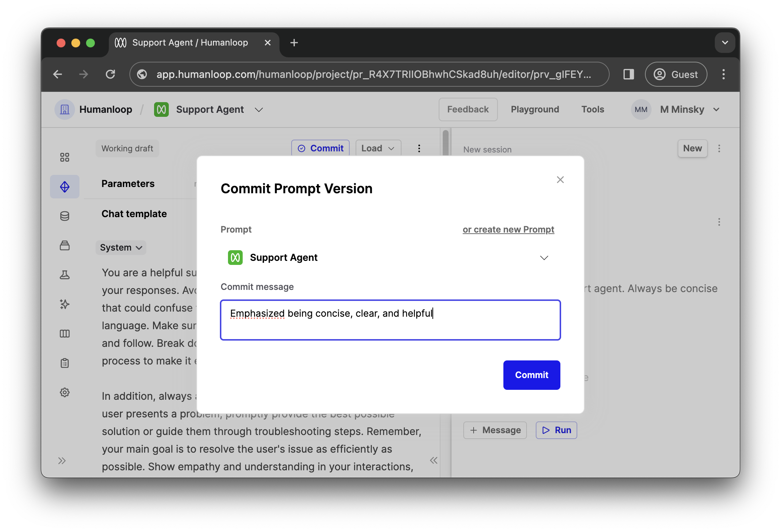Open the session three-dot menu beside New
This screenshot has width=781, height=532.
(x=719, y=148)
